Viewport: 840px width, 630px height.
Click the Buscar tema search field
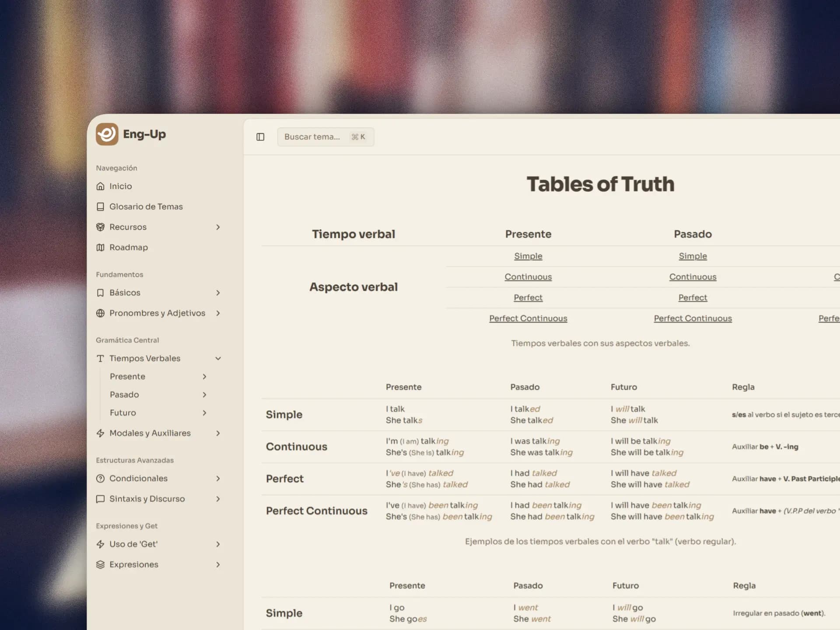pos(325,137)
